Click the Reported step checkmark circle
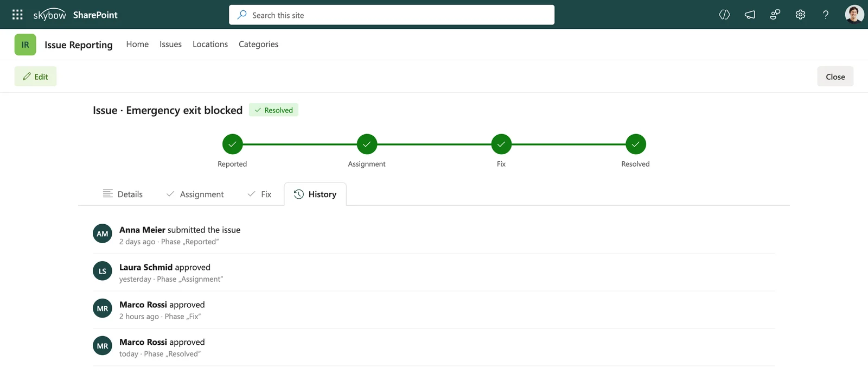Viewport: 868px width, 392px height. (x=232, y=144)
